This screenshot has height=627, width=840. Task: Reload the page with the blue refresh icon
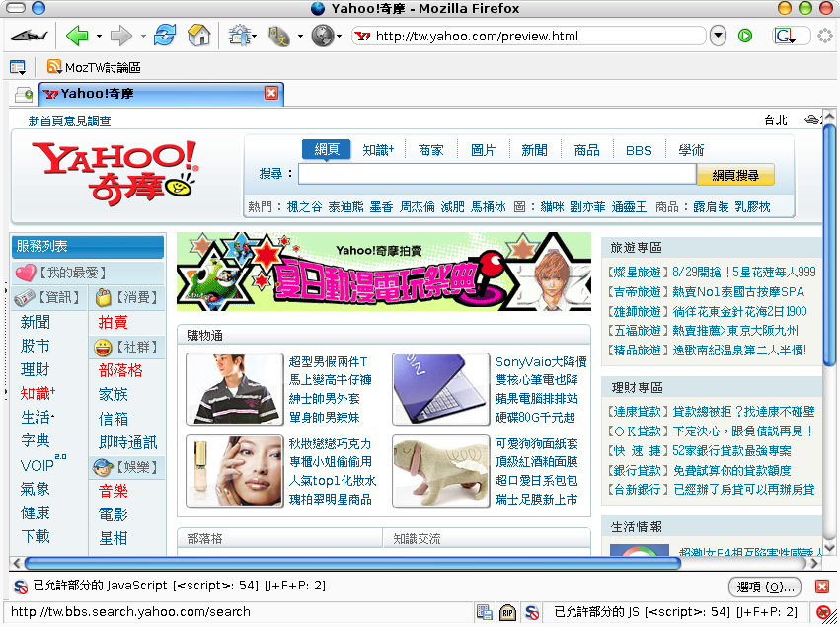pyautogui.click(x=165, y=36)
